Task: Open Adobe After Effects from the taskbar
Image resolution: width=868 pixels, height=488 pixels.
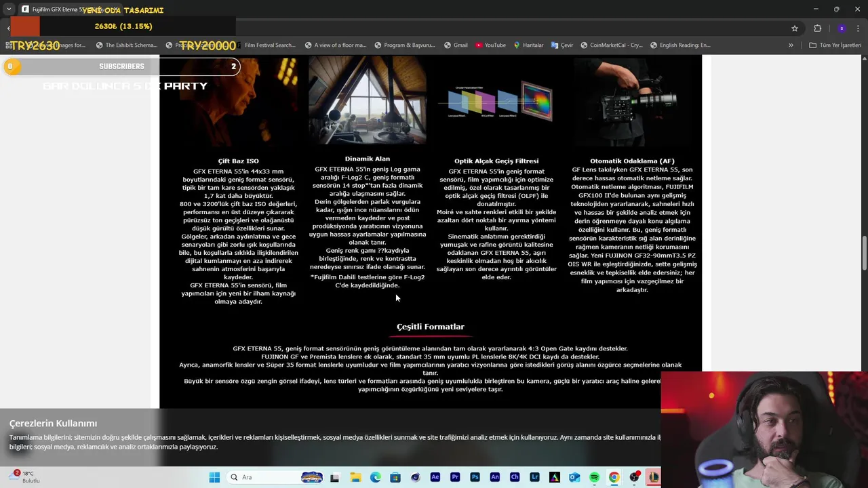Action: click(435, 477)
